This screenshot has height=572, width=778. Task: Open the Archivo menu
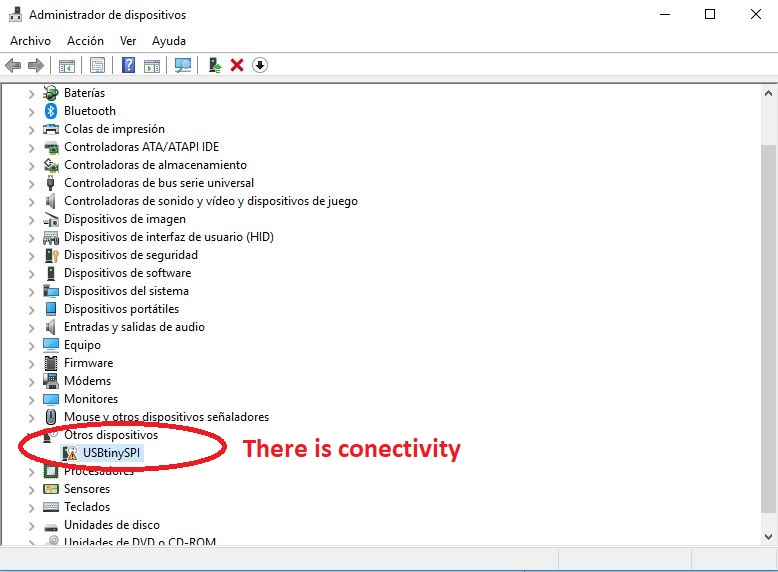pos(30,41)
